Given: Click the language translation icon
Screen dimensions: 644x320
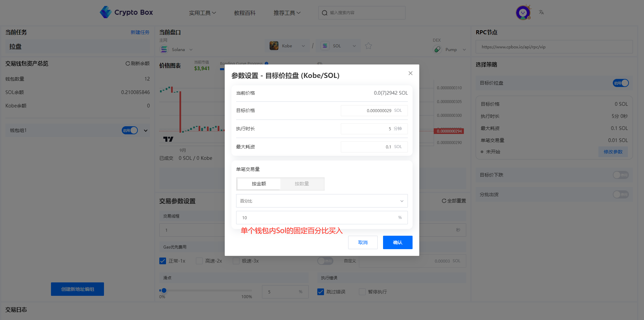Looking at the screenshot, I should pos(541,12).
